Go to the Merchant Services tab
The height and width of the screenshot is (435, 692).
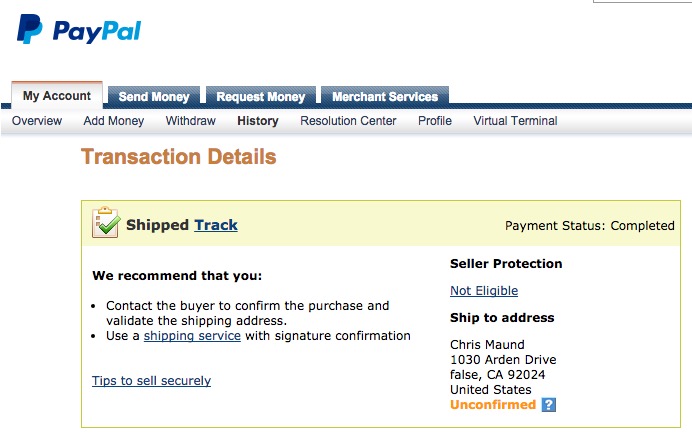[385, 97]
